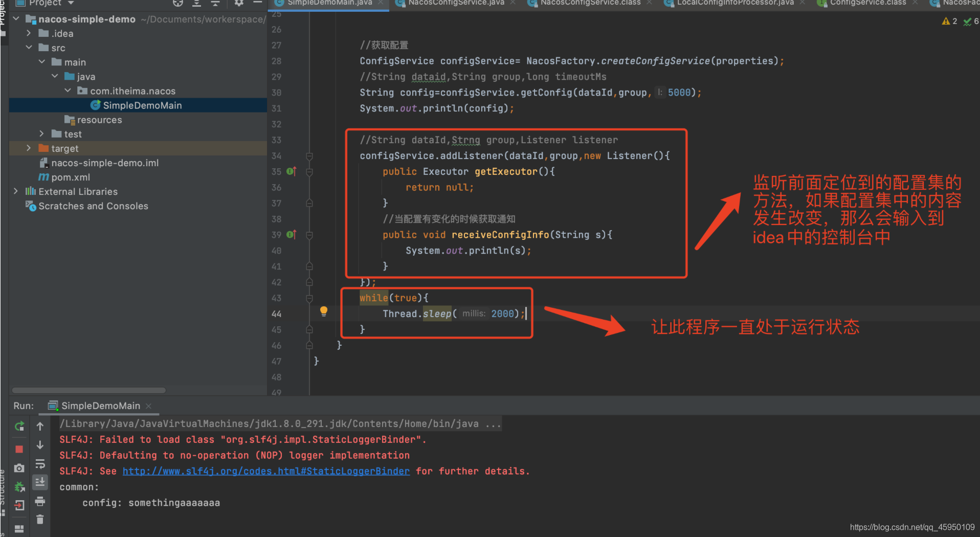This screenshot has width=980, height=537.
Task: Expand the target folder
Action: [29, 148]
